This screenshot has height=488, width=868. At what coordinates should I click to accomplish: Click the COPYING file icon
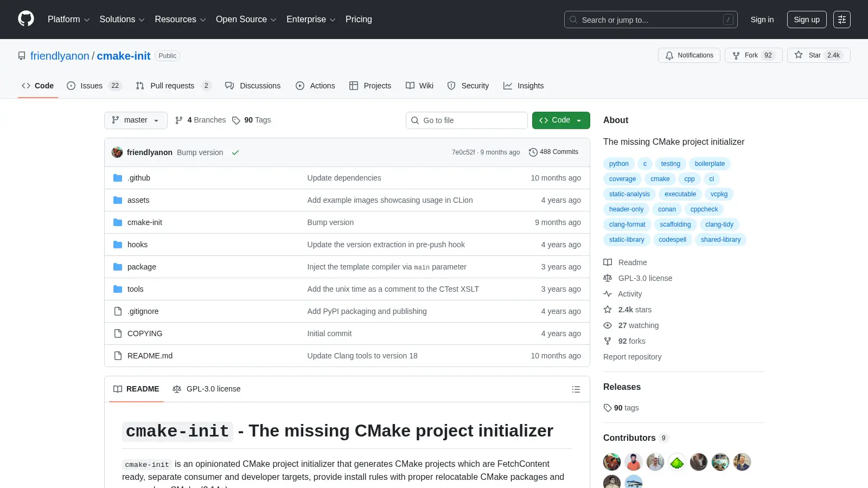click(118, 333)
